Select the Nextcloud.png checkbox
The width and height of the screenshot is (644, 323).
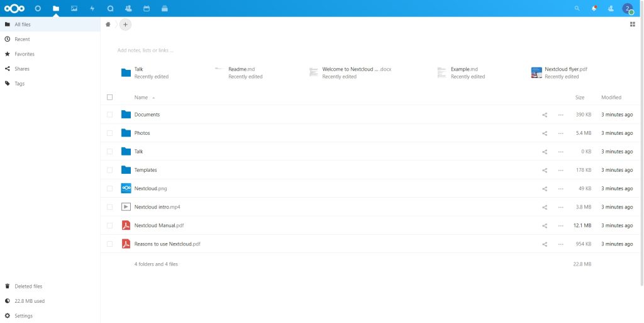pyautogui.click(x=109, y=189)
